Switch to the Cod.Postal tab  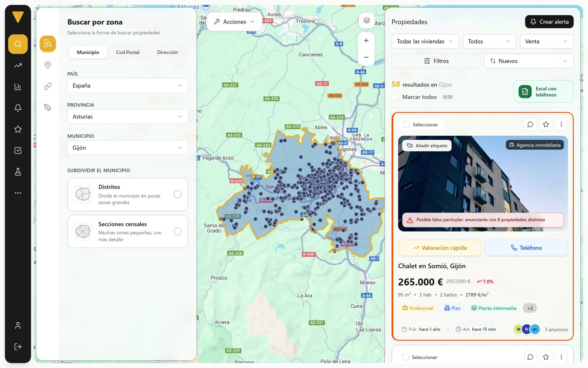pyautogui.click(x=128, y=52)
